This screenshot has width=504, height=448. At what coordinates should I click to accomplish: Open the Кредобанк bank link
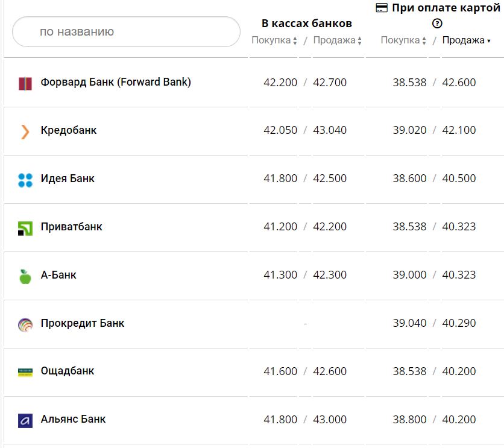[69, 130]
